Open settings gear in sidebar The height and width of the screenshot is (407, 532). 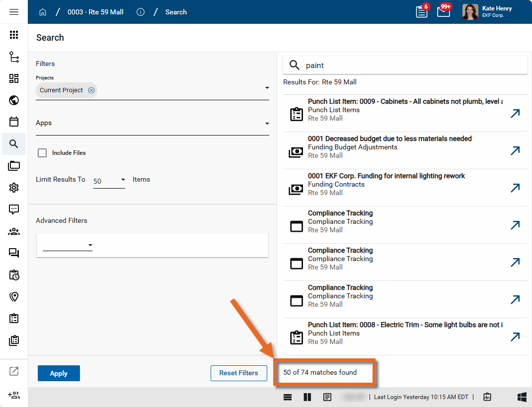coord(14,187)
